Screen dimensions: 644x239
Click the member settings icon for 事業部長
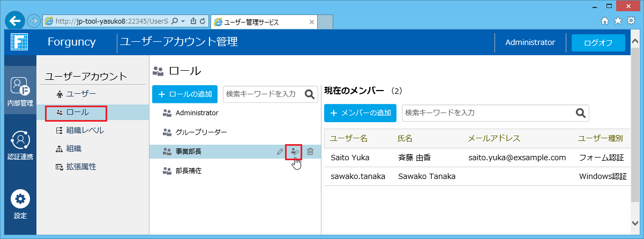[x=294, y=152]
